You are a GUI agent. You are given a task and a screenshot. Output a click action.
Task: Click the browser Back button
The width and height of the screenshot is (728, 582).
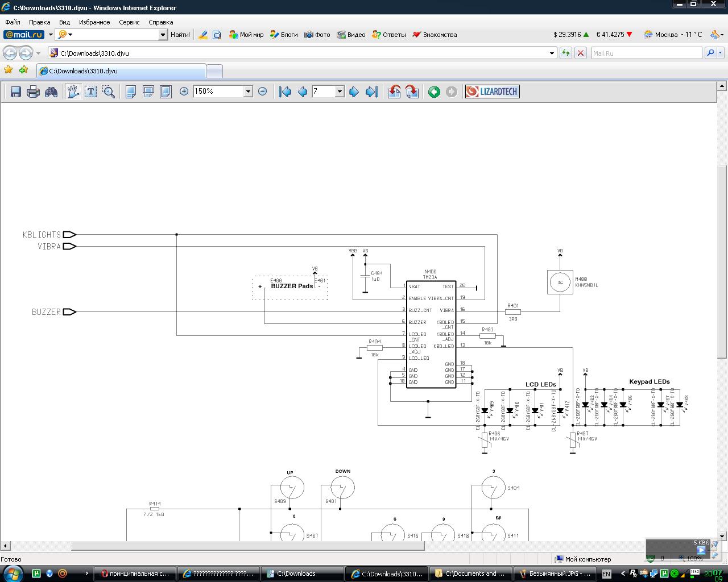tap(10, 53)
